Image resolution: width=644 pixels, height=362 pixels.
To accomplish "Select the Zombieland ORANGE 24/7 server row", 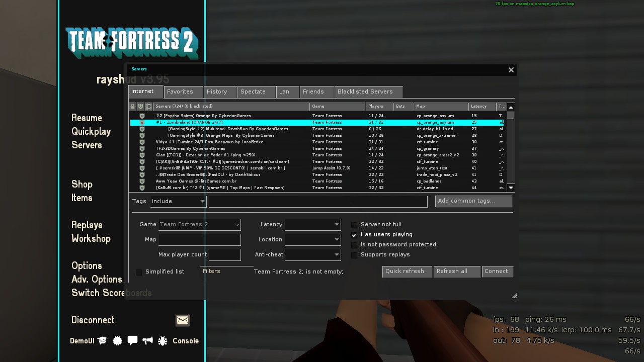I will click(317, 123).
